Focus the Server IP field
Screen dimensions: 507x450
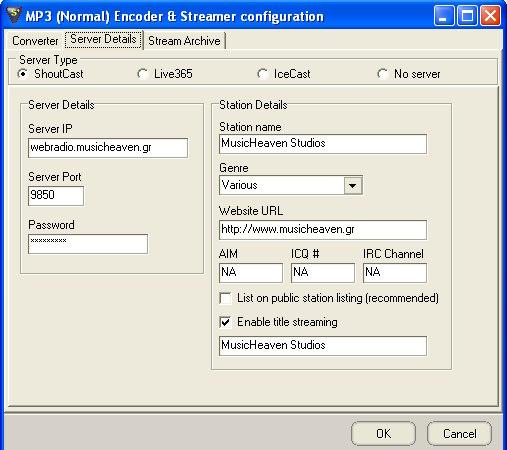pyautogui.click(x=108, y=148)
